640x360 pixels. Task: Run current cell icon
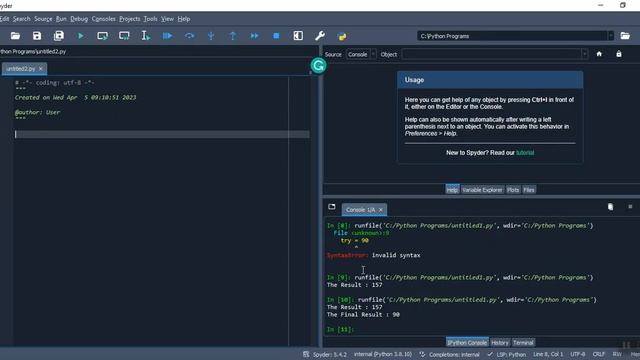pos(102,36)
